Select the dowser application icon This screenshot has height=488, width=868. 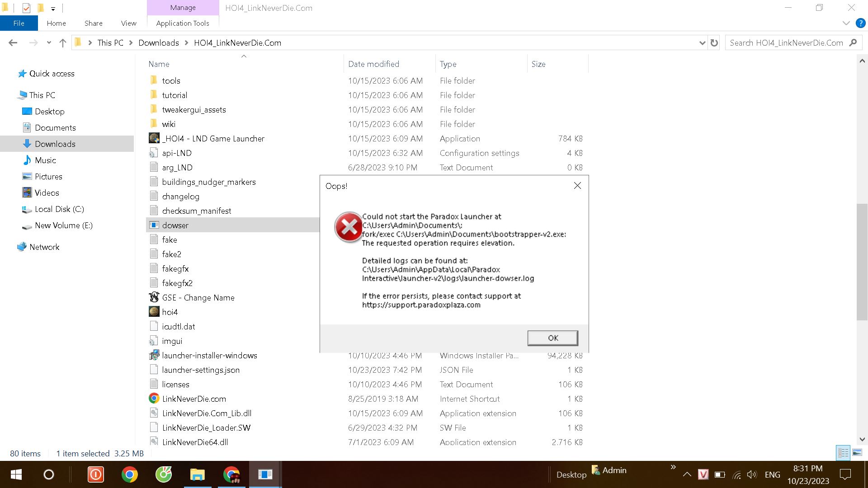click(154, 225)
